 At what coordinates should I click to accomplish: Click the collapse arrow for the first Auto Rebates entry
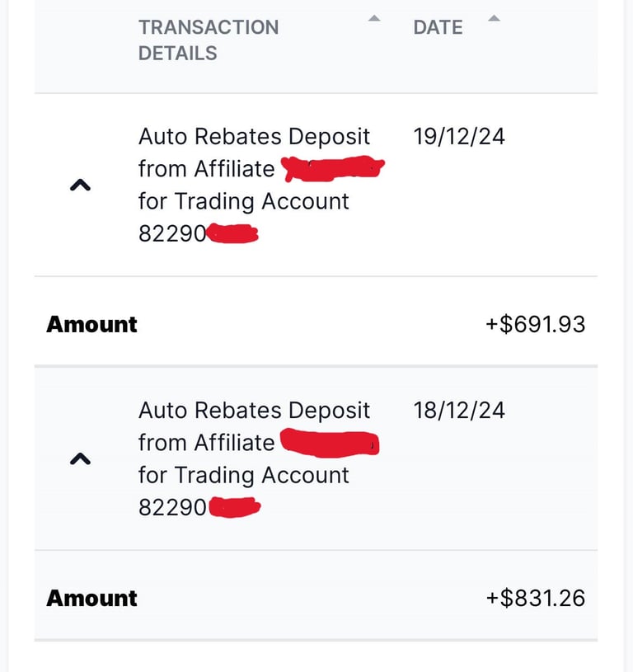point(80,184)
